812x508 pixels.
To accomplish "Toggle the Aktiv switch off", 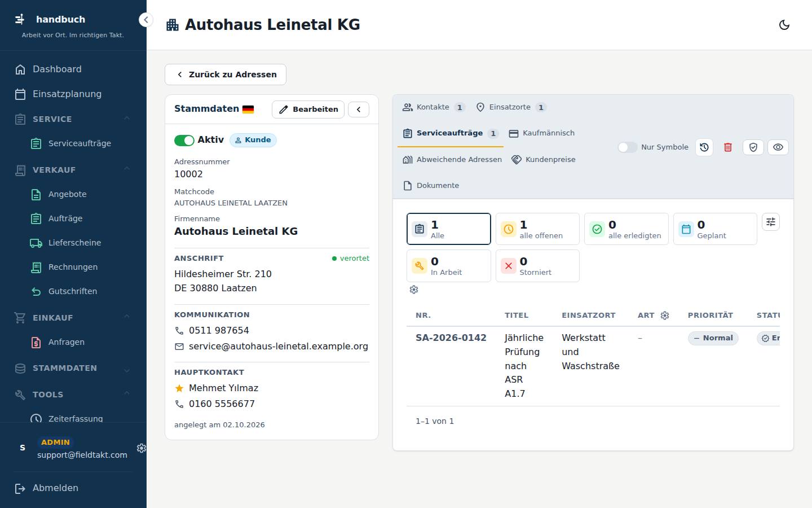I will [184, 140].
